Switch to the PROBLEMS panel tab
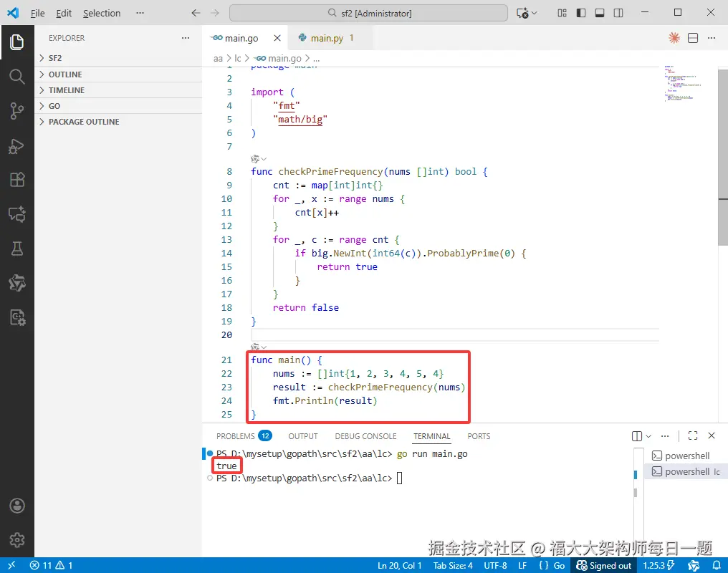 point(244,436)
